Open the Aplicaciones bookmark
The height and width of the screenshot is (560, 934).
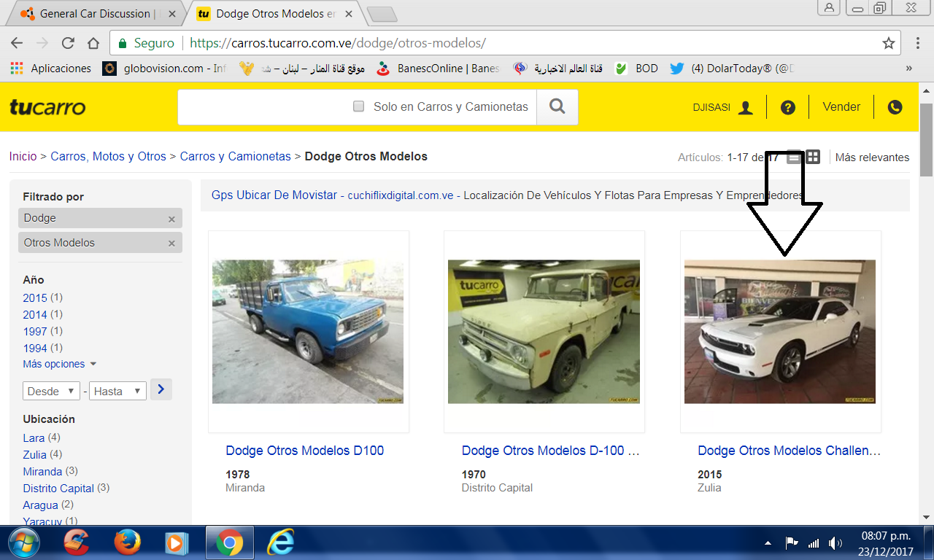(51, 69)
